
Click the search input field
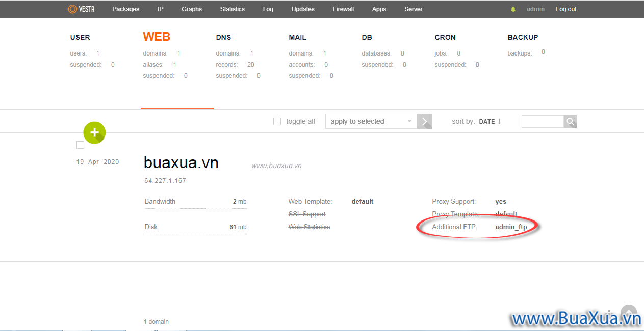tap(543, 121)
